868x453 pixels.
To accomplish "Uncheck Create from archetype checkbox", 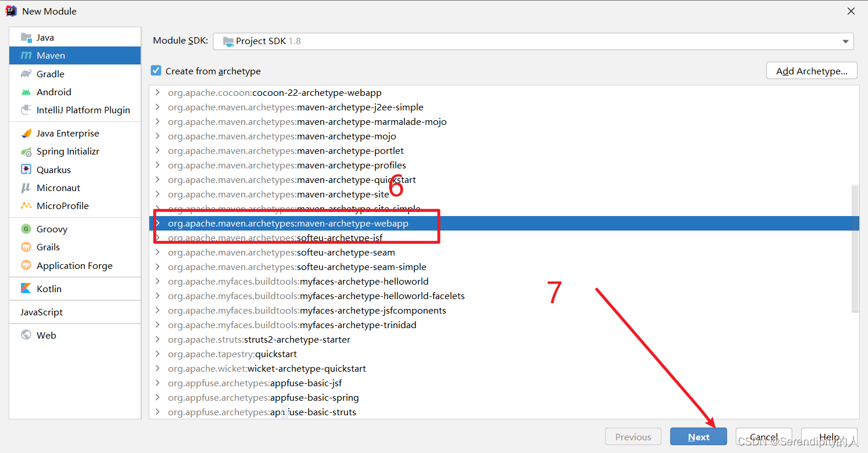I will (x=156, y=70).
